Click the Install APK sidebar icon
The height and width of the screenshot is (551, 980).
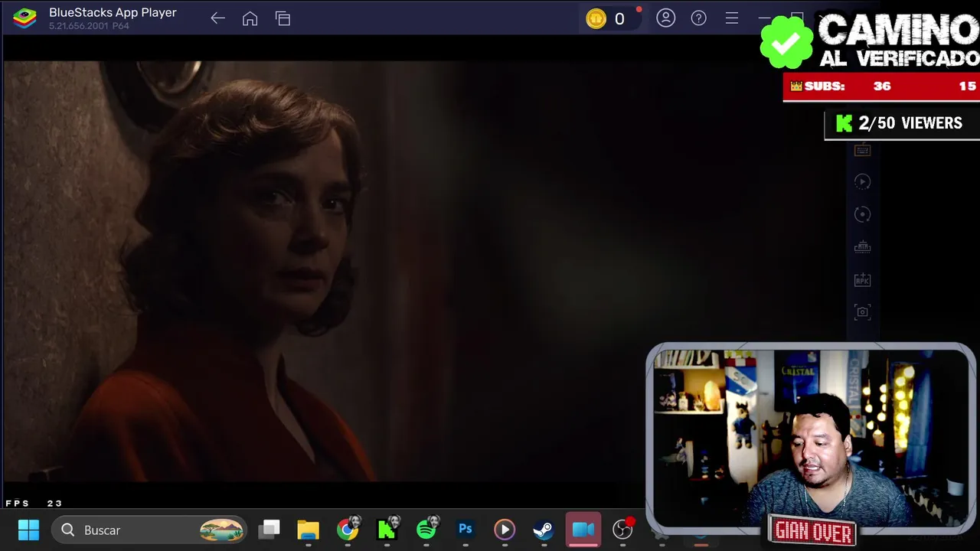862,280
